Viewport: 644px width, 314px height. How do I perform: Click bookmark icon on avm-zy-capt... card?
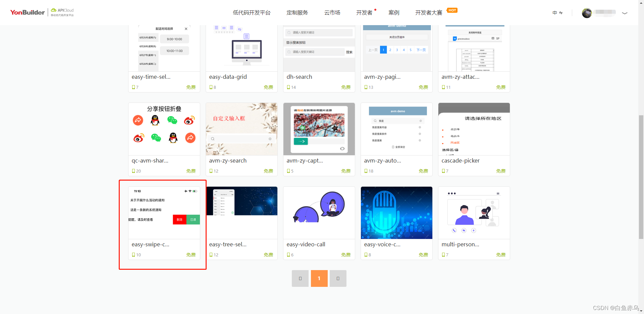coord(288,171)
